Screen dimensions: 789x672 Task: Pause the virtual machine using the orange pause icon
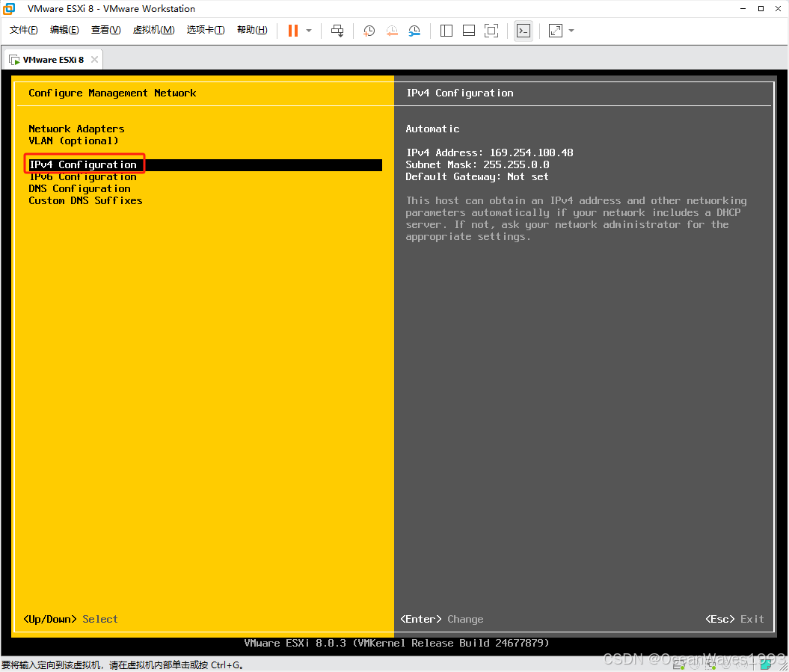tap(293, 31)
